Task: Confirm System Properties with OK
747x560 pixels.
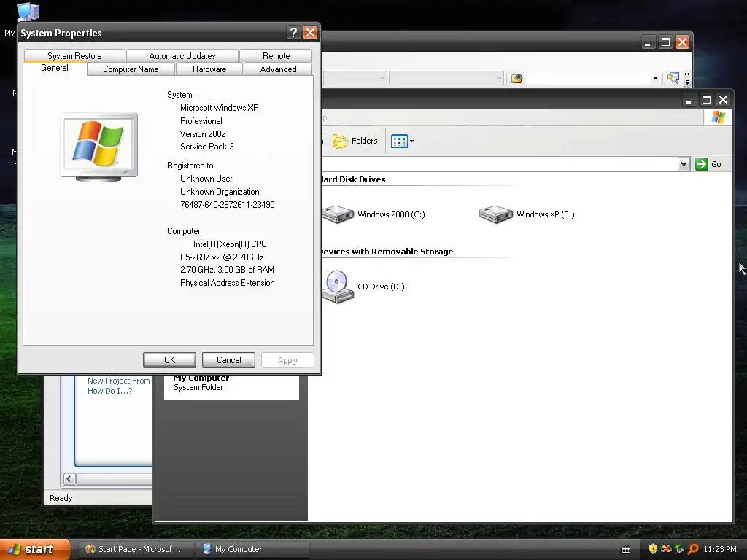Action: [x=169, y=360]
